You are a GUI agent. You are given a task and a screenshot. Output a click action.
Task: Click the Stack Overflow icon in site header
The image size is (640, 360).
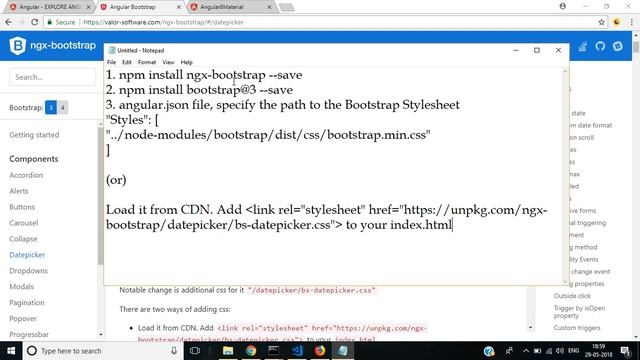click(582, 46)
